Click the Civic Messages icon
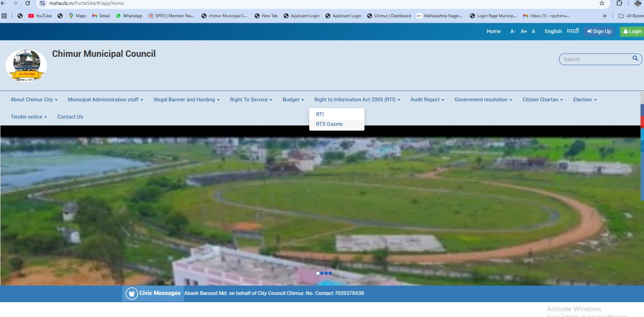 click(x=132, y=293)
